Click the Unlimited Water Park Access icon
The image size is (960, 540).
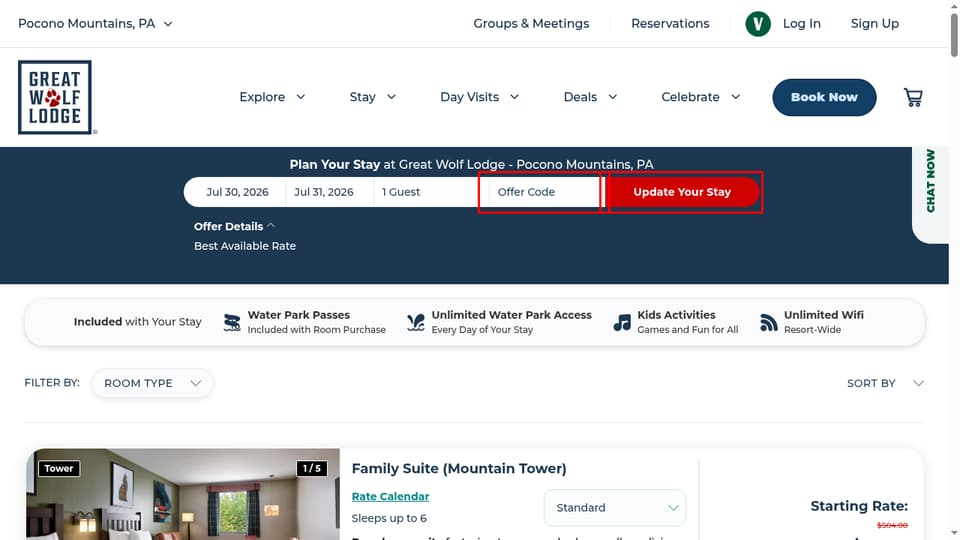(x=416, y=322)
